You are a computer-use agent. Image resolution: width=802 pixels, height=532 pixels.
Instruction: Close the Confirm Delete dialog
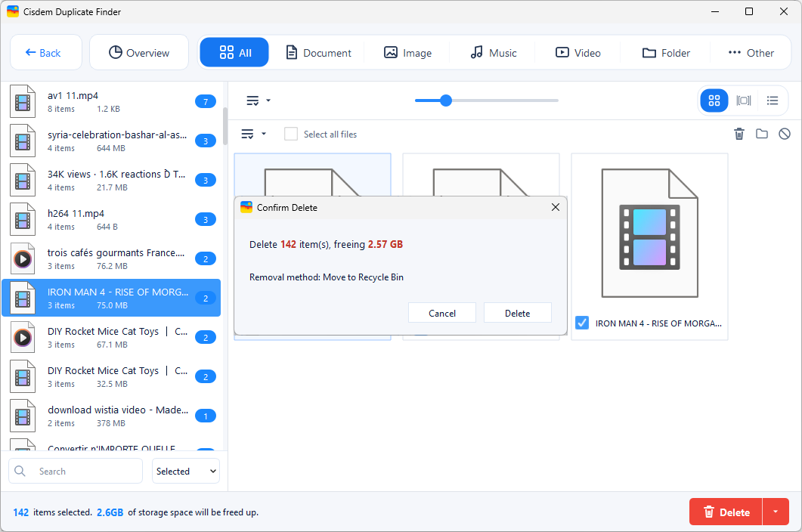pos(556,207)
